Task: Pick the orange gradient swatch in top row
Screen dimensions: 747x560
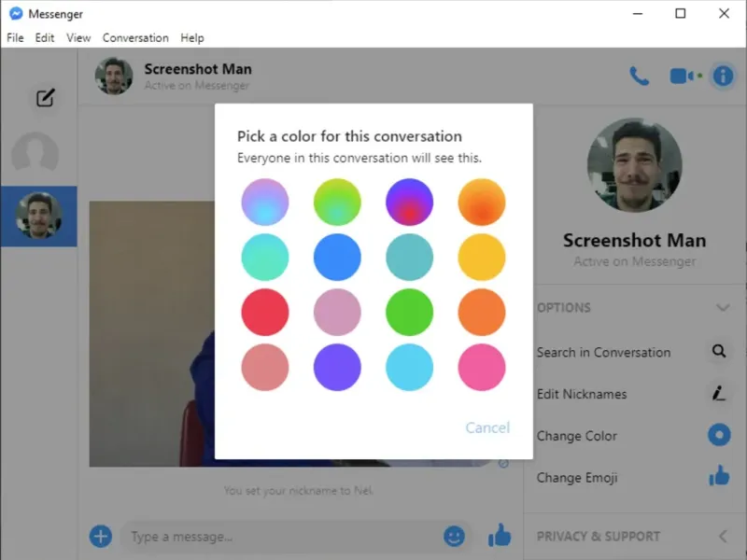Action: [x=482, y=202]
